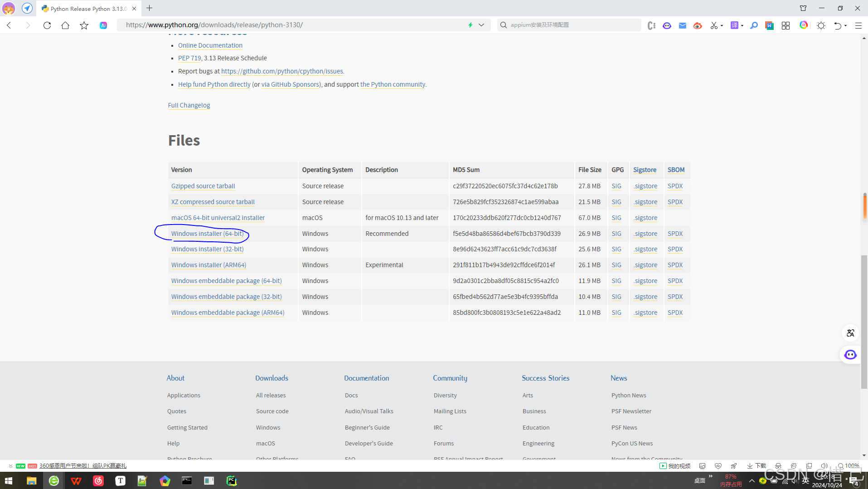Viewport: 868px width, 489px height.
Task: Open the notification center with 4 alerts
Action: coord(855,481)
